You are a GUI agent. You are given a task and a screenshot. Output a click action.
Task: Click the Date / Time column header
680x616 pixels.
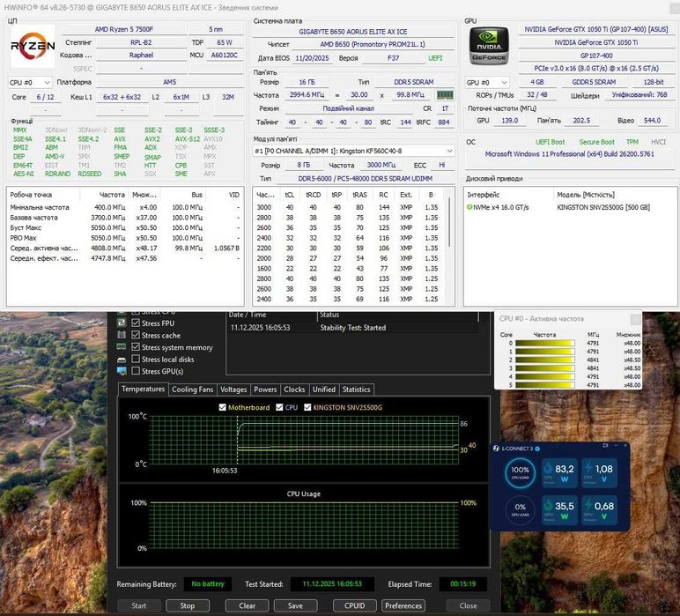[272, 315]
